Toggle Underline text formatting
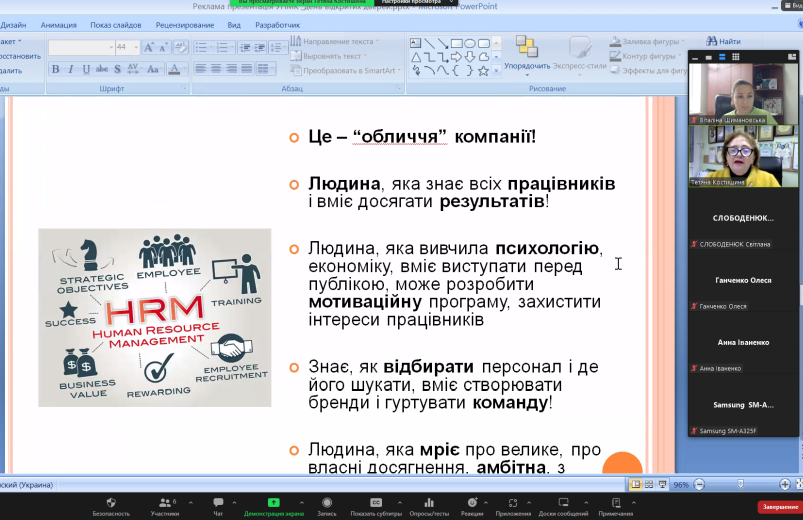 coord(86,69)
